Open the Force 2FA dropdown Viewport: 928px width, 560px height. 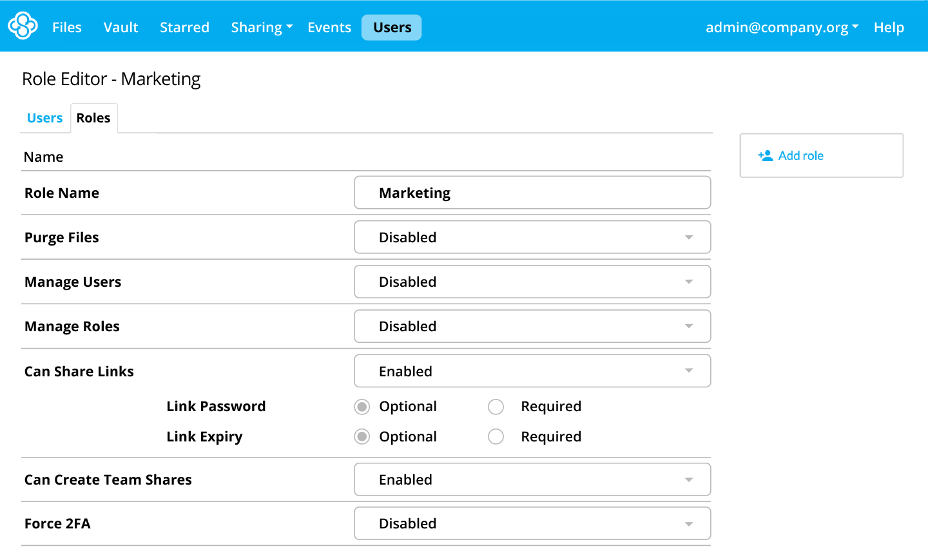(532, 523)
